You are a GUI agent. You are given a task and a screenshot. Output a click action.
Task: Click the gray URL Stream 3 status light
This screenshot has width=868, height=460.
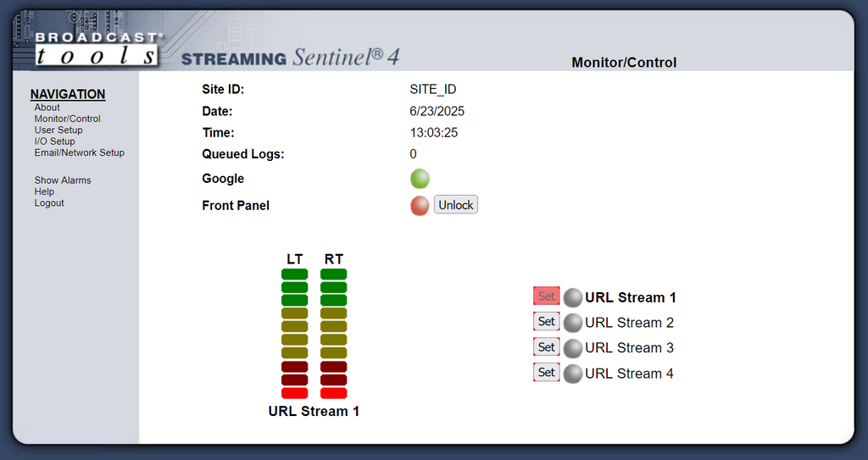tap(573, 348)
